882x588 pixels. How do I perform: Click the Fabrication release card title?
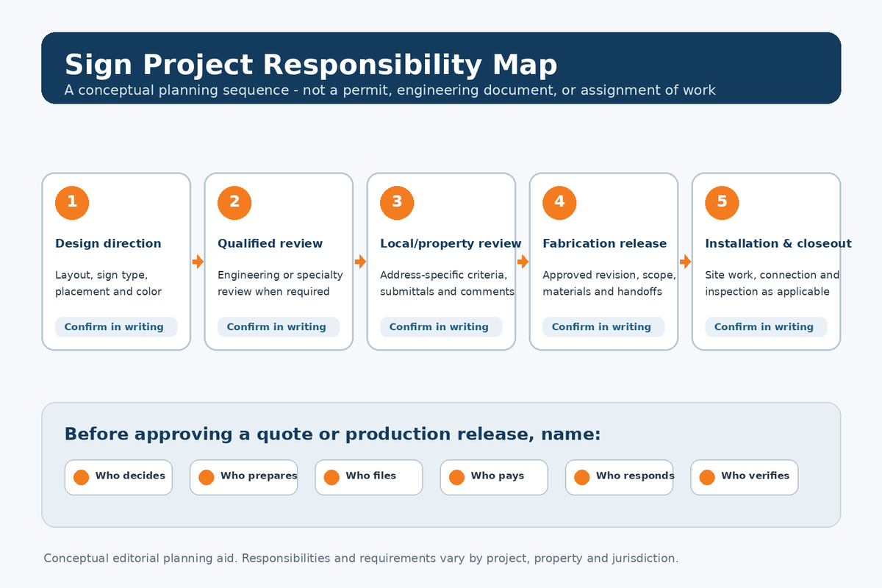[604, 243]
